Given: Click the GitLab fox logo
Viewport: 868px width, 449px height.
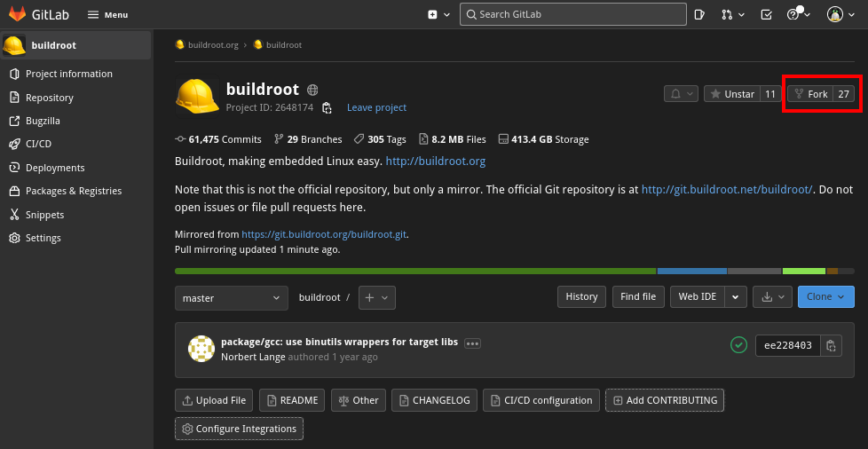Looking at the screenshot, I should [x=17, y=14].
